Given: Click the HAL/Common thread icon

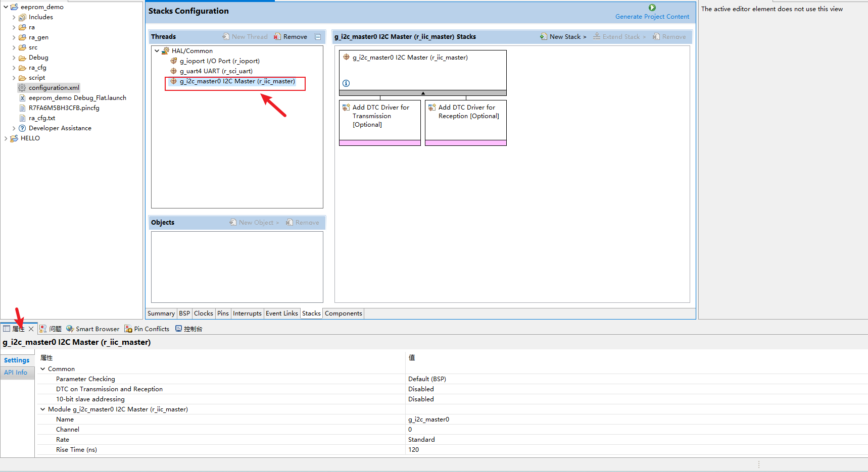Looking at the screenshot, I should coord(165,51).
